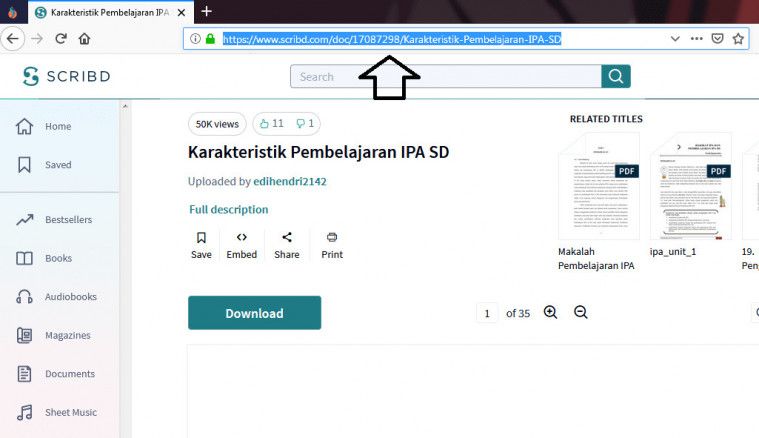
Task: Click into the Scribd search field
Action: coord(446,76)
